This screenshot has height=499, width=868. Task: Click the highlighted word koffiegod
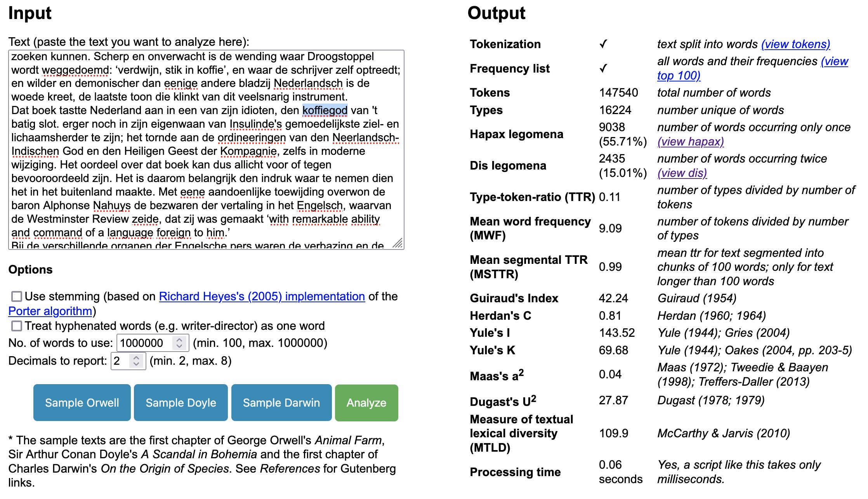click(x=325, y=111)
